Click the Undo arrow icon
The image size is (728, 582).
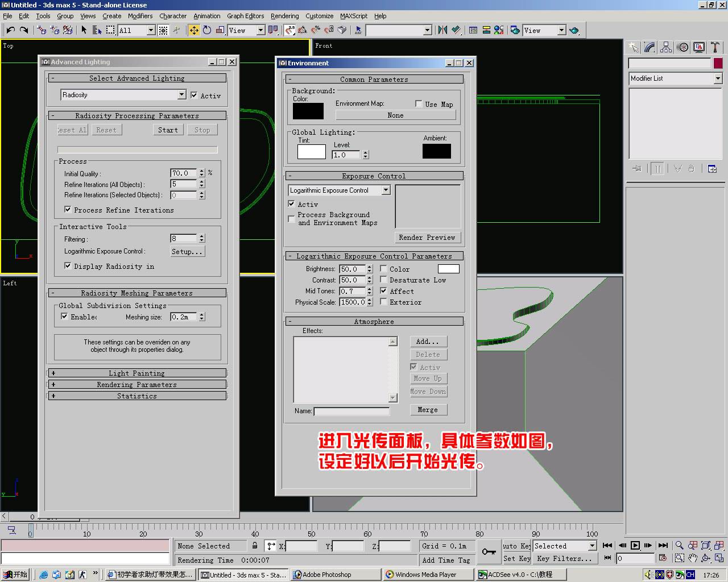point(10,30)
